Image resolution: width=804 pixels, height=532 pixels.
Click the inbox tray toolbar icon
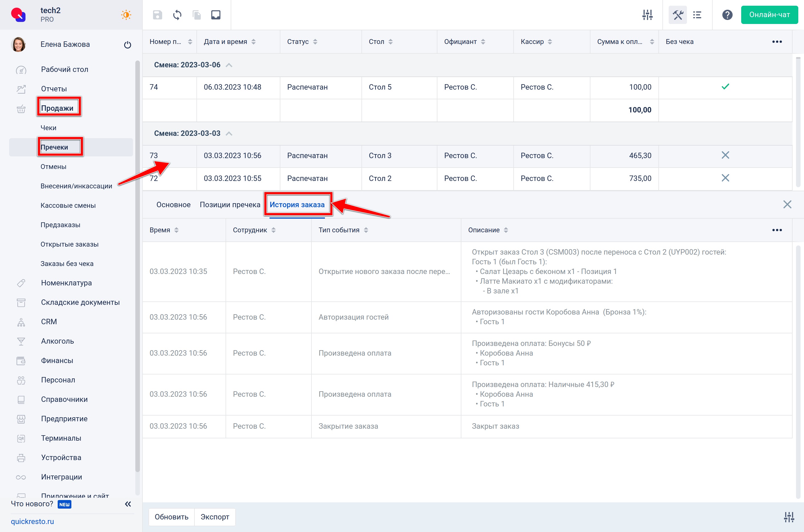tap(216, 15)
